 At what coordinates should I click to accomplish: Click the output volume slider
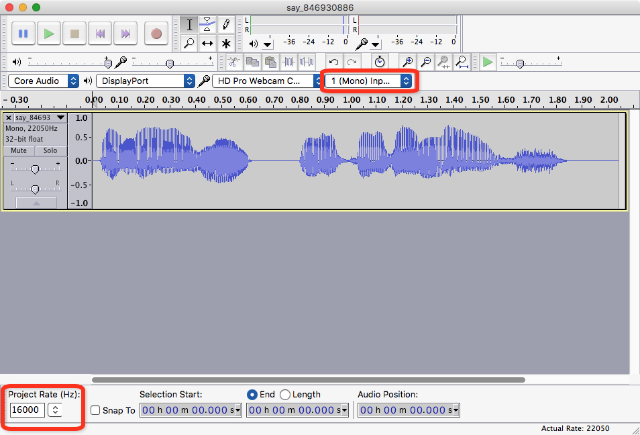click(x=69, y=62)
